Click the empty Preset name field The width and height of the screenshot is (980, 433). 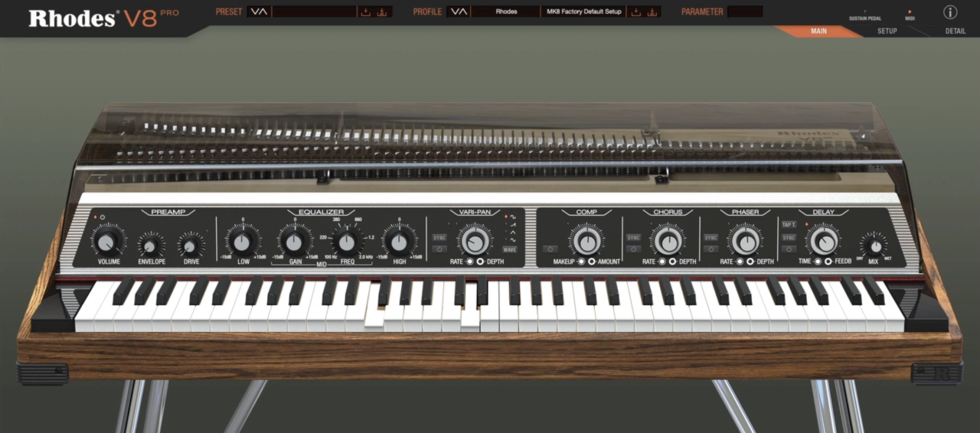314,11
